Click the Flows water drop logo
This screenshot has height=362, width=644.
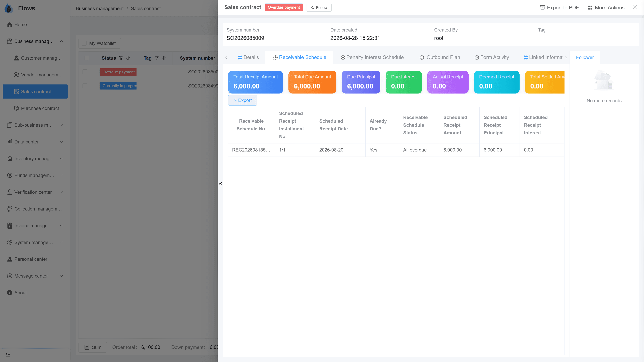pos(9,8)
